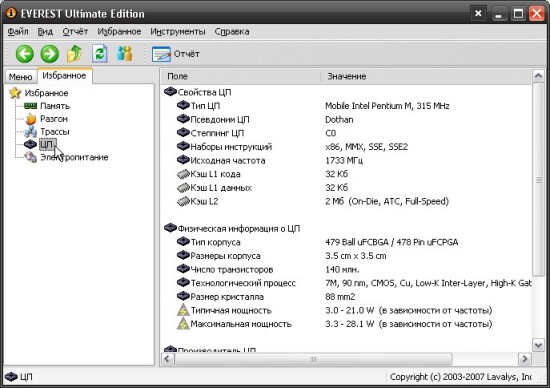The image size is (550, 388).
Task: Open the Отчёт menu in the menu bar
Action: click(x=75, y=32)
